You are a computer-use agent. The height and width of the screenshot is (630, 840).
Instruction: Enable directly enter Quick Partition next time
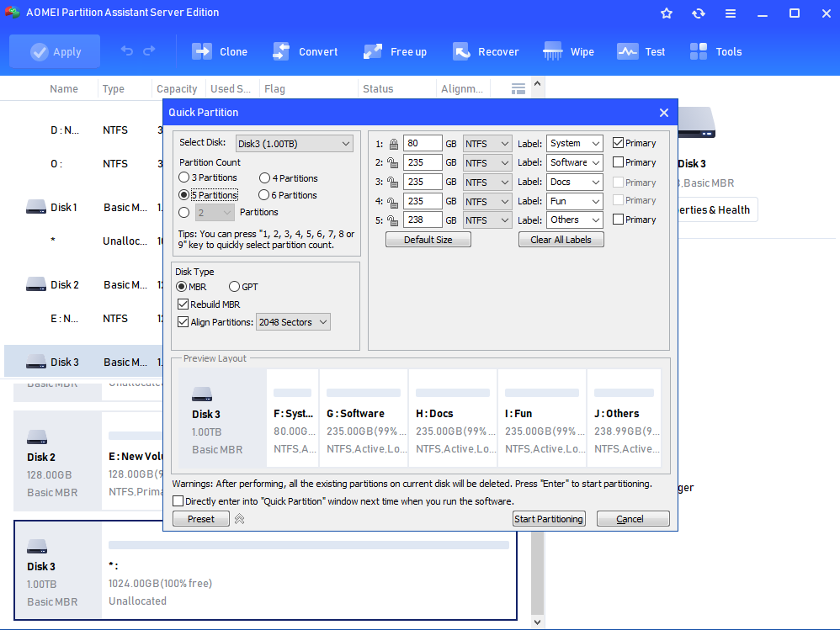(178, 501)
